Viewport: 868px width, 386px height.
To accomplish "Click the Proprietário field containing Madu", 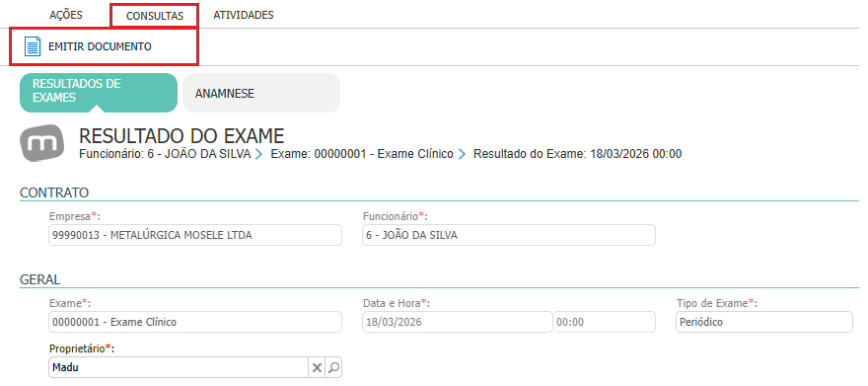I will pyautogui.click(x=178, y=367).
